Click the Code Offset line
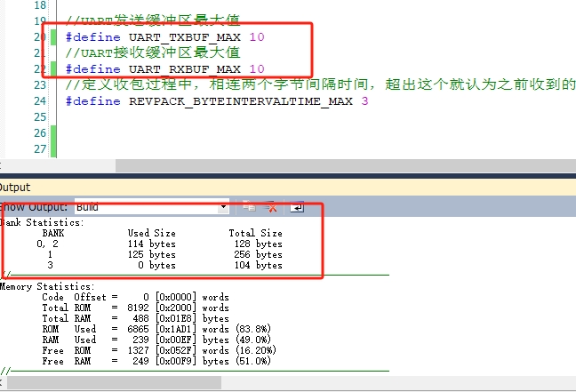 (135, 297)
